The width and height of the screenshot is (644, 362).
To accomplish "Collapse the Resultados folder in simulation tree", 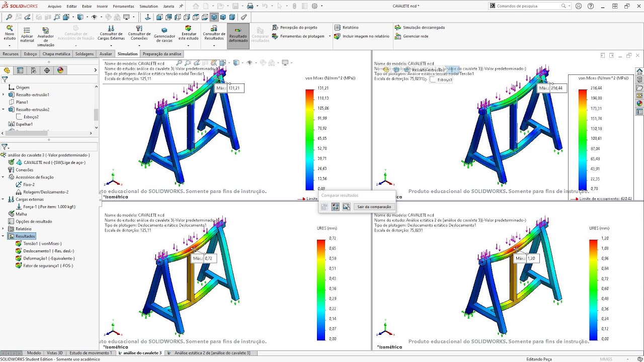I will [x=4, y=236].
